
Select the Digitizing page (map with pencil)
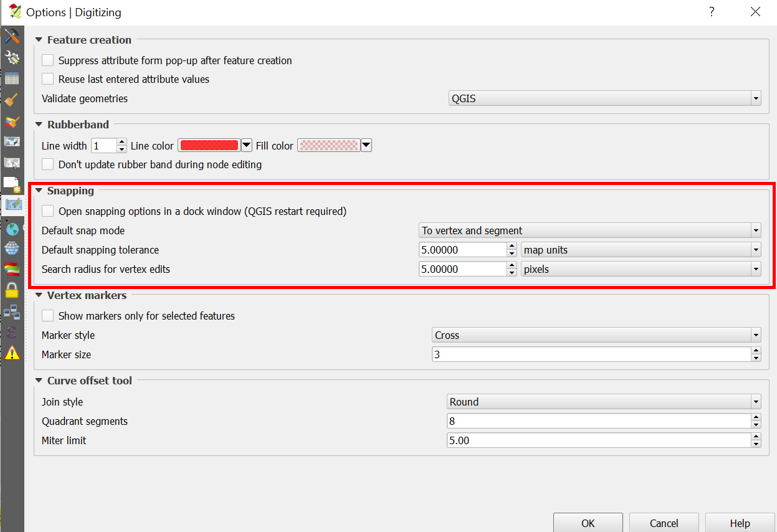12,205
